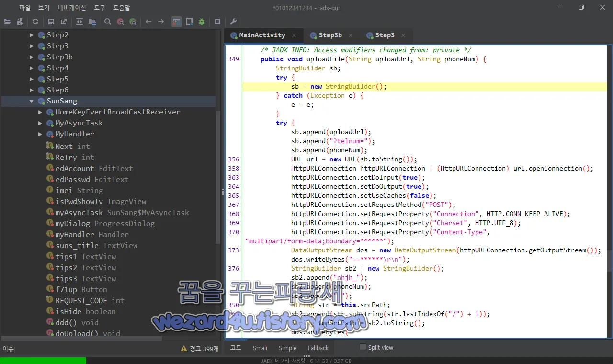The image size is (613, 364).
Task: Click line number 349 in gutter
Action: (x=234, y=59)
